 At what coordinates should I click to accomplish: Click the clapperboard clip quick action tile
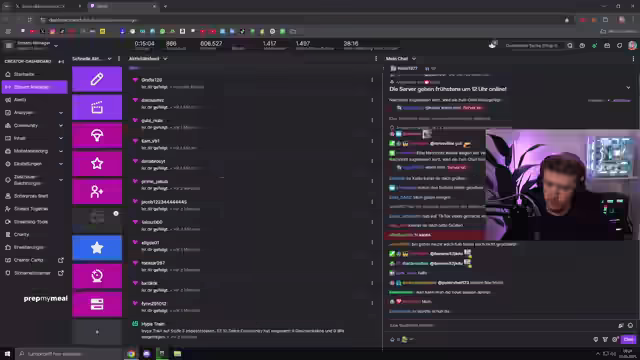point(97,107)
